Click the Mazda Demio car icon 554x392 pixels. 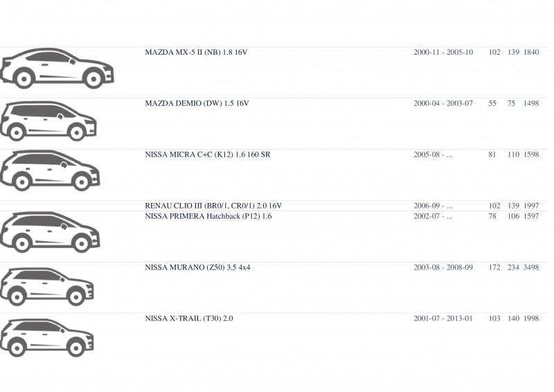48,121
